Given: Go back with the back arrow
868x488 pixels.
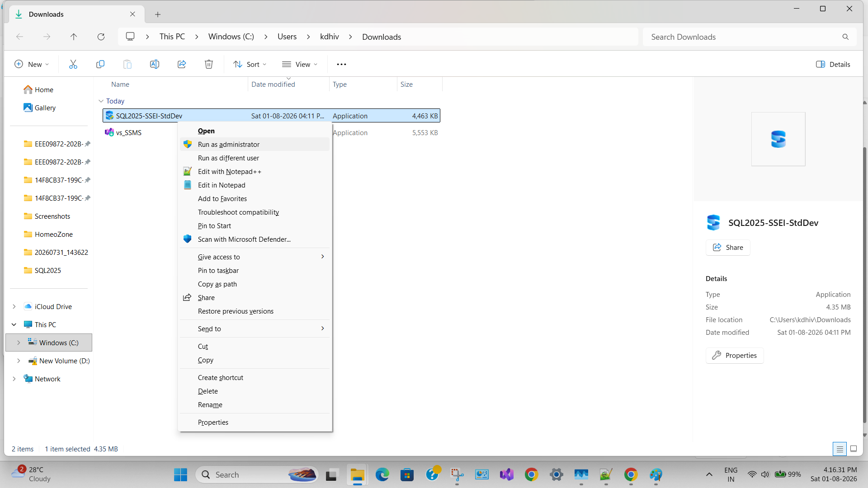Looking at the screenshot, I should (19, 37).
